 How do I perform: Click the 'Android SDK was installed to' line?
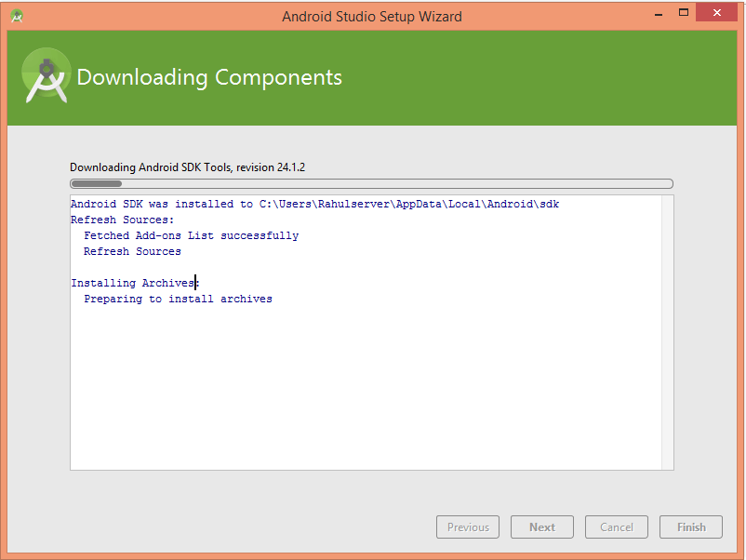pos(315,204)
